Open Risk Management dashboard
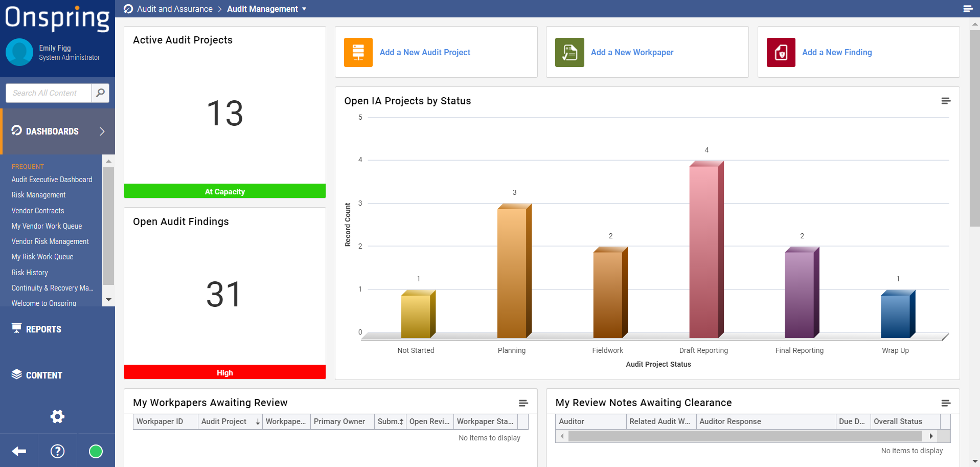The height and width of the screenshot is (467, 980). tap(38, 195)
